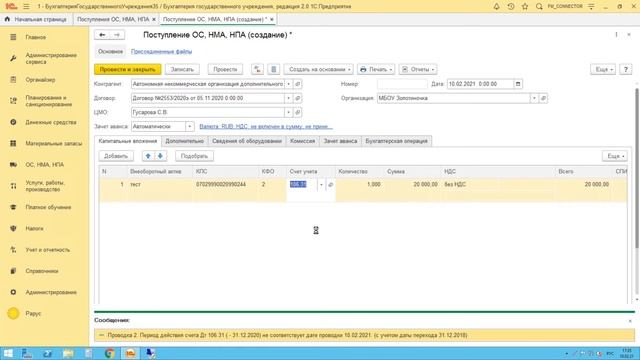
Task: Move row up with the blue arrow
Action: [148, 156]
